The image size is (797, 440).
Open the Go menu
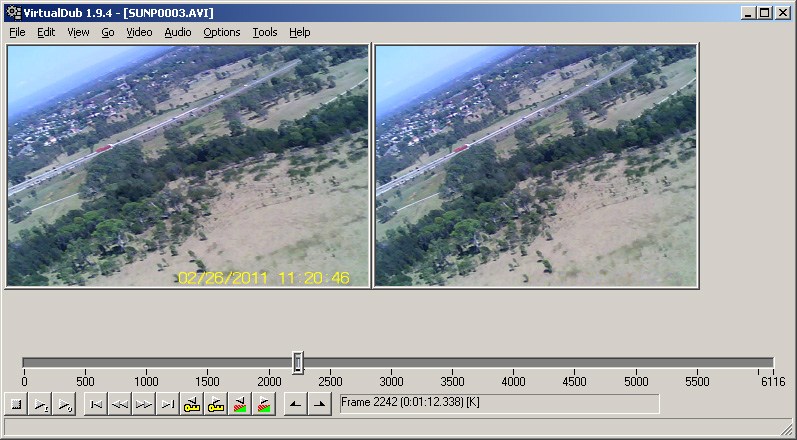107,32
